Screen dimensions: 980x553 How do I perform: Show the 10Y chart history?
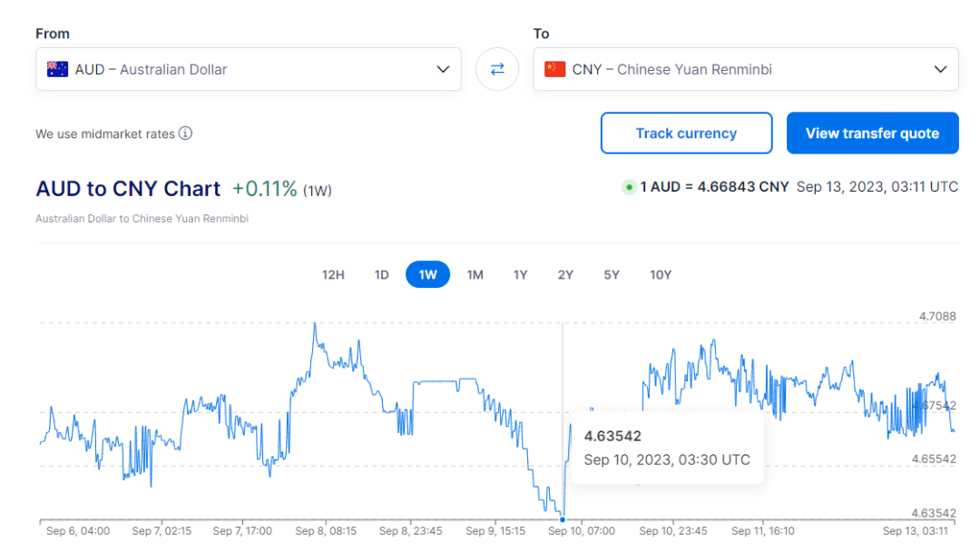point(661,274)
